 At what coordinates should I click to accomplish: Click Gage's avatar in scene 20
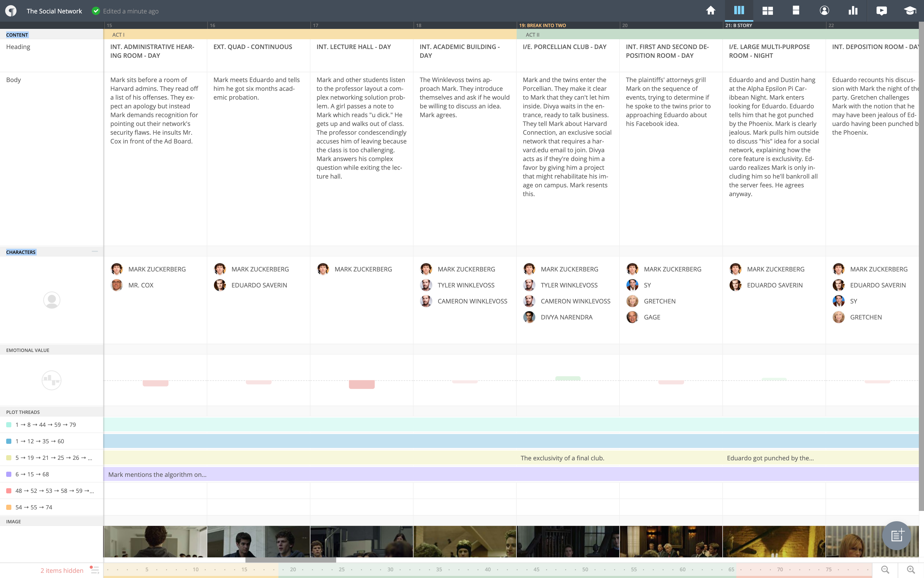click(x=632, y=317)
